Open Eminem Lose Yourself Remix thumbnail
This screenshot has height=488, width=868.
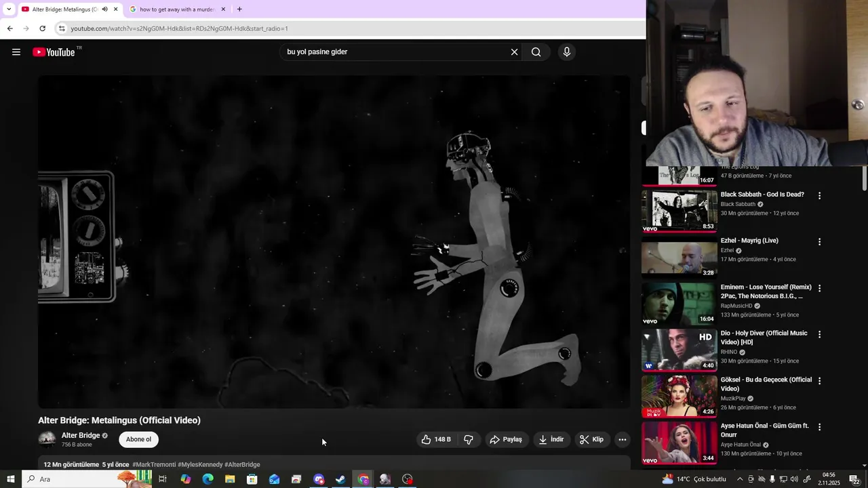point(679,304)
